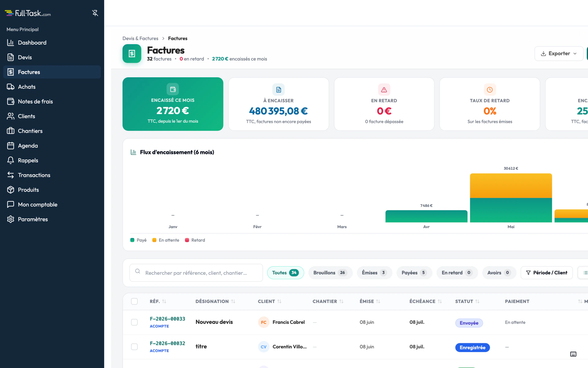Click the Clients people icon
This screenshot has height=368, width=588.
(11, 116)
